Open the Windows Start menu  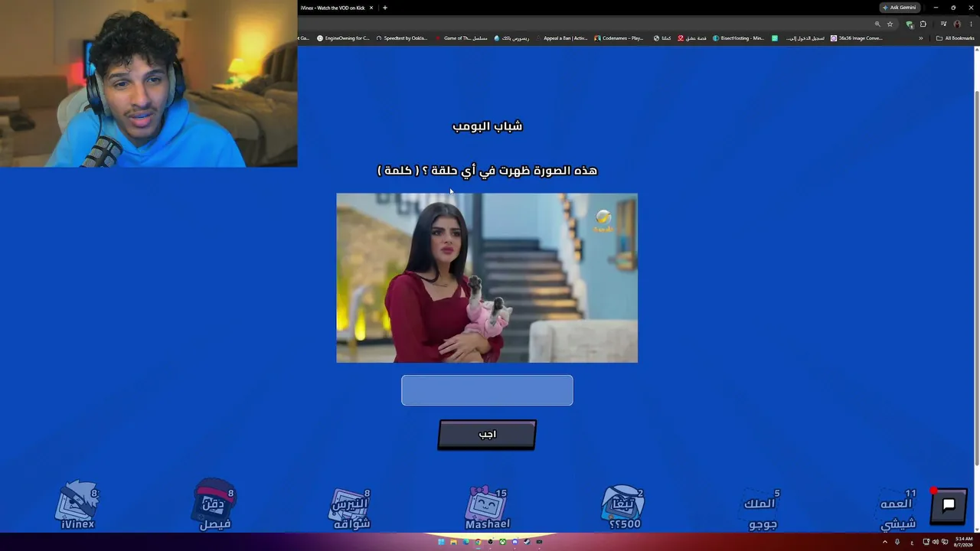(441, 542)
